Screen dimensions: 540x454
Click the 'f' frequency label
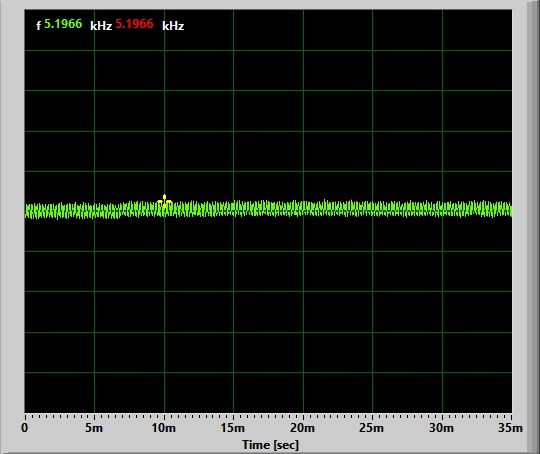coord(39,25)
